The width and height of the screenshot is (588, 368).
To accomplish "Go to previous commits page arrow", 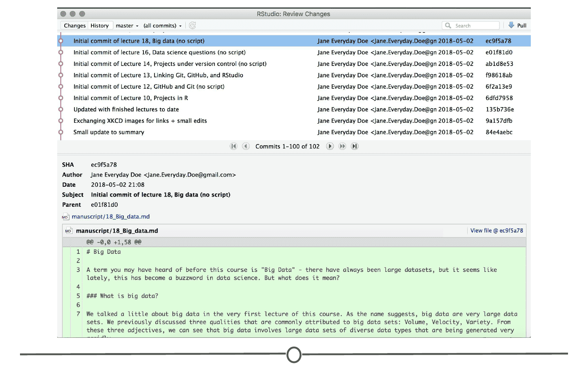I will tap(246, 146).
